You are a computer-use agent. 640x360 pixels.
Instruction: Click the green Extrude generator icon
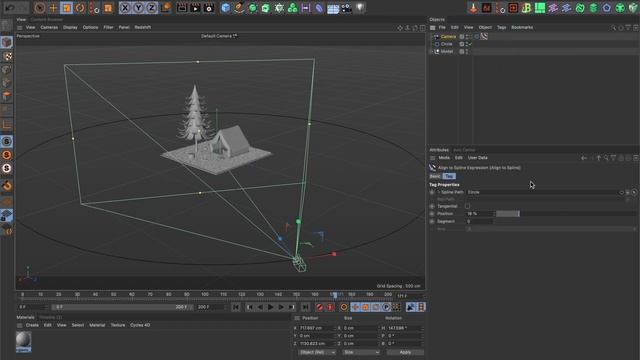click(266, 8)
